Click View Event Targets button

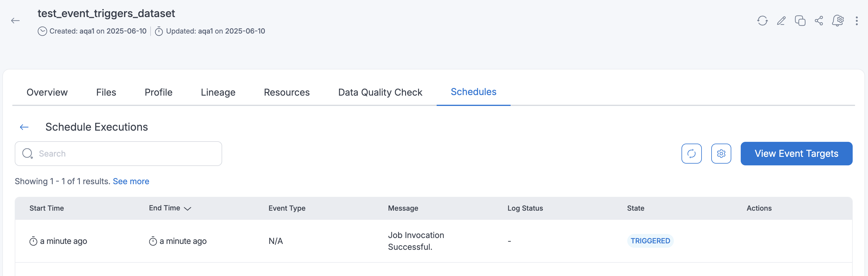pyautogui.click(x=796, y=154)
